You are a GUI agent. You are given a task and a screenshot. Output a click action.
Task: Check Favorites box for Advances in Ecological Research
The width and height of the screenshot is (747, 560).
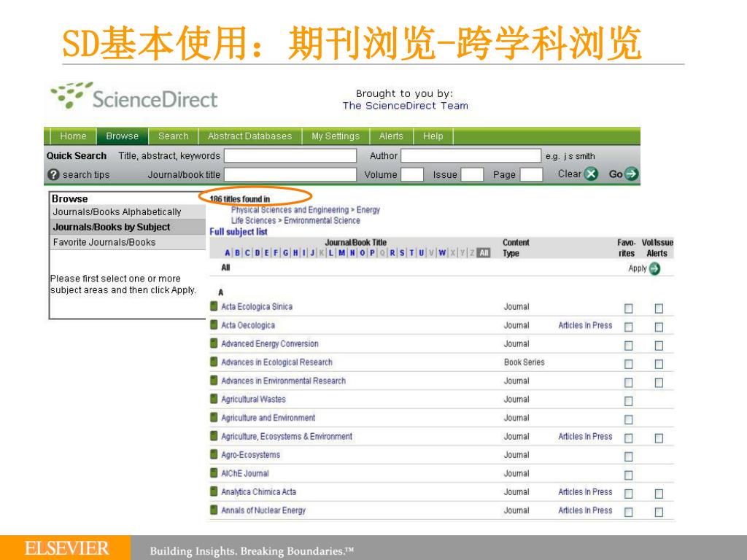(629, 365)
